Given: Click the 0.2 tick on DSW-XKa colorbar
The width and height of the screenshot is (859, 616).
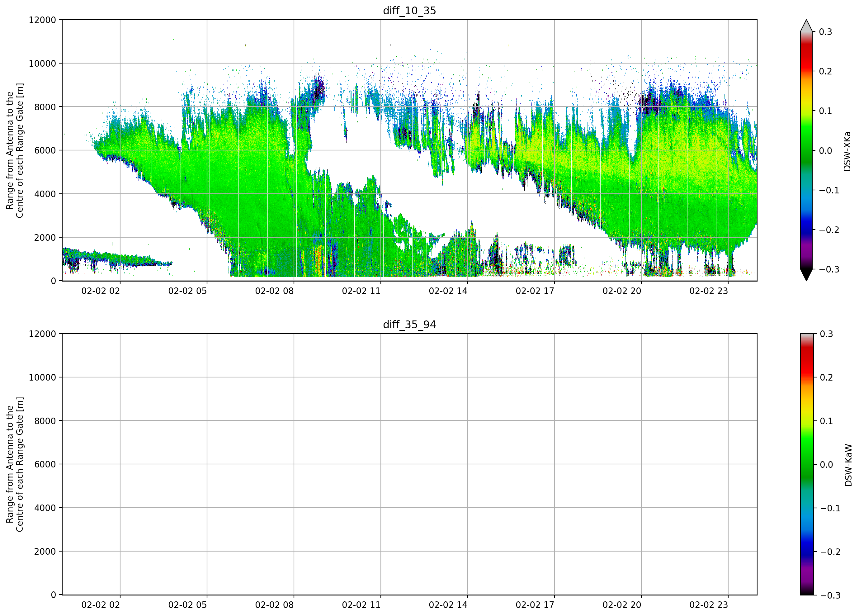Looking at the screenshot, I should [825, 71].
